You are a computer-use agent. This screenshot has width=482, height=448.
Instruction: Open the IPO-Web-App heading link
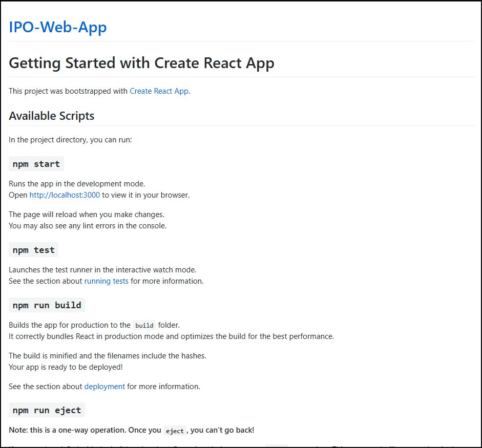(58, 27)
